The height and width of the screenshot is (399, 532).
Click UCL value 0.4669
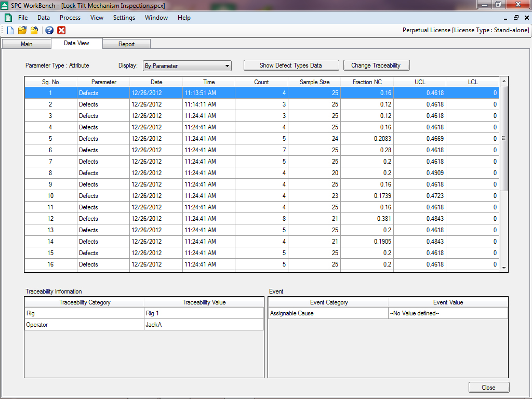tap(420, 139)
